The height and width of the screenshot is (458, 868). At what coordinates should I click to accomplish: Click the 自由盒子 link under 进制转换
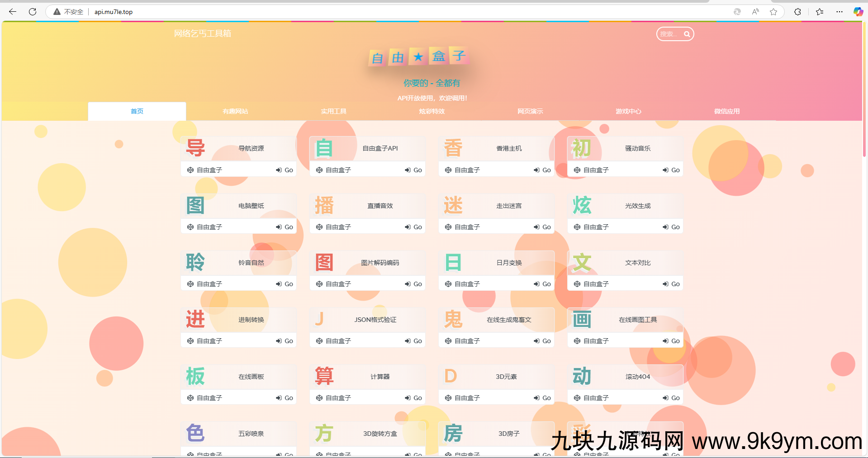click(x=205, y=341)
